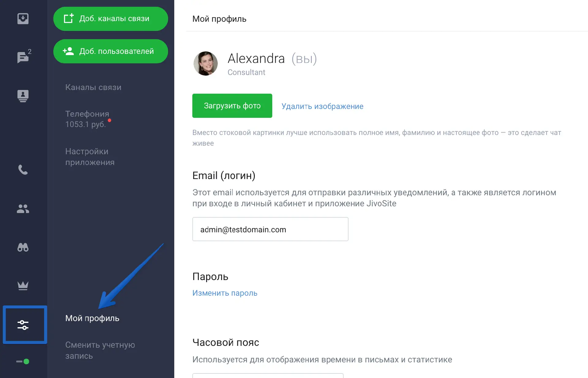Image resolution: width=588 pixels, height=378 pixels.
Task: Open Телефония menu item
Action: click(x=87, y=119)
